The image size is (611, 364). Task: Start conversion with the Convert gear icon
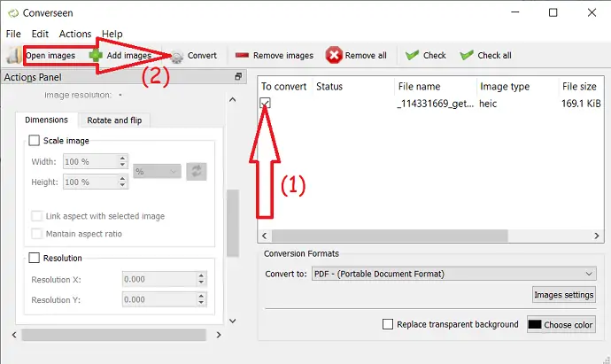pos(177,56)
